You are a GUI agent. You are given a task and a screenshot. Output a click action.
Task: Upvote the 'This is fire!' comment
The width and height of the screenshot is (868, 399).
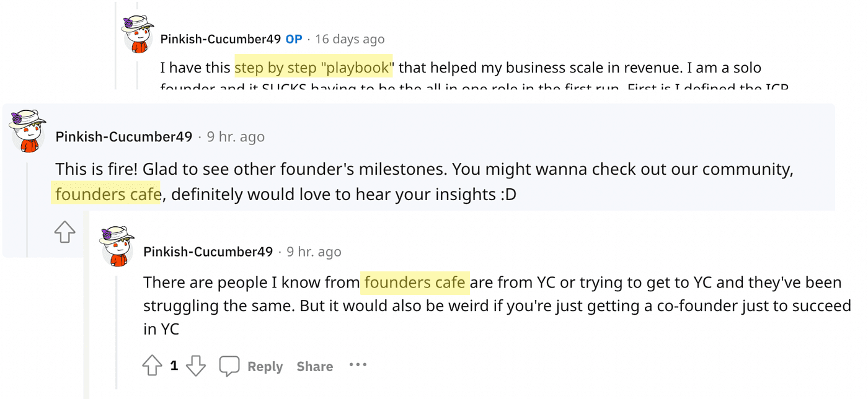[x=65, y=232]
